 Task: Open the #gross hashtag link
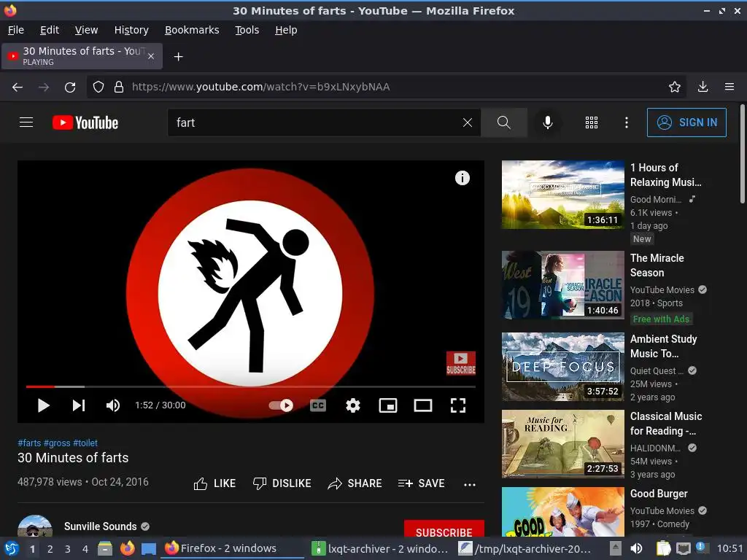point(57,443)
